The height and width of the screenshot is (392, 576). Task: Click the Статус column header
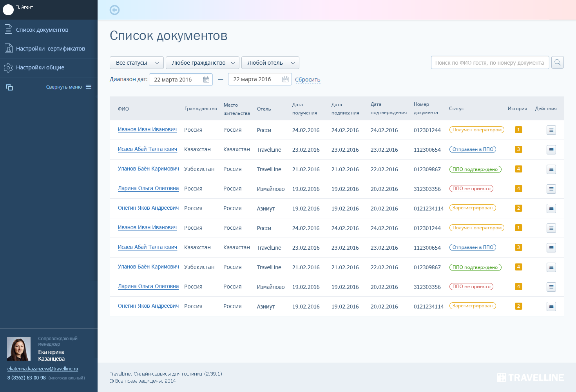tap(456, 109)
